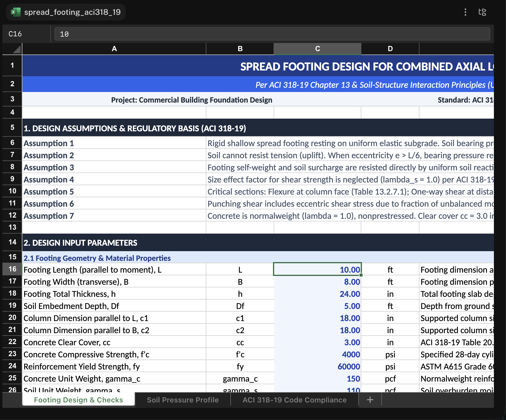This screenshot has width=506, height=420.
Task: Click soil embedment depth value 5.00
Action: coord(317,306)
